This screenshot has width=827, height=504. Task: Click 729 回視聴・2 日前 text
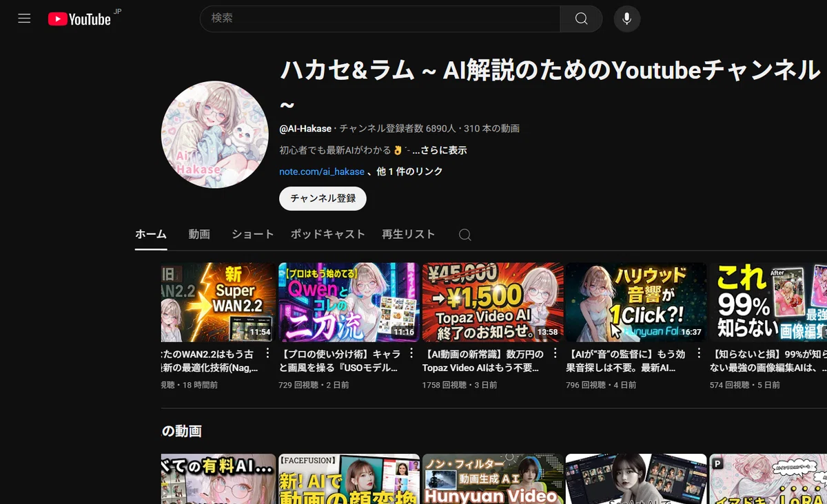coord(314,385)
